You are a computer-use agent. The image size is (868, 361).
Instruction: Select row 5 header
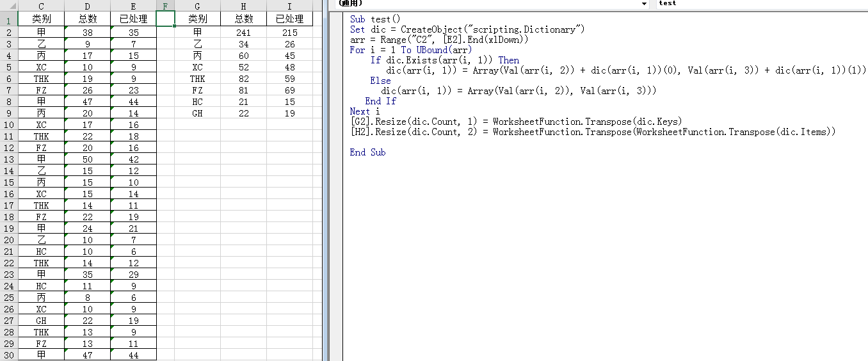click(x=9, y=67)
